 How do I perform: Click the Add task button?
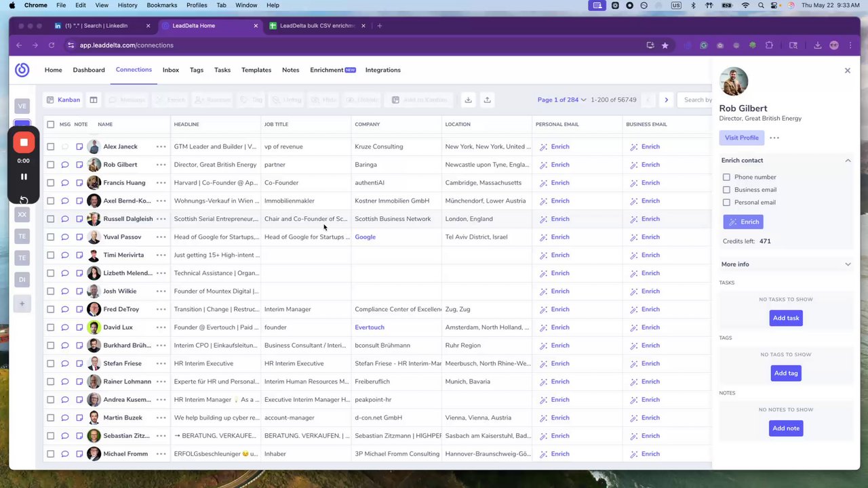786,318
